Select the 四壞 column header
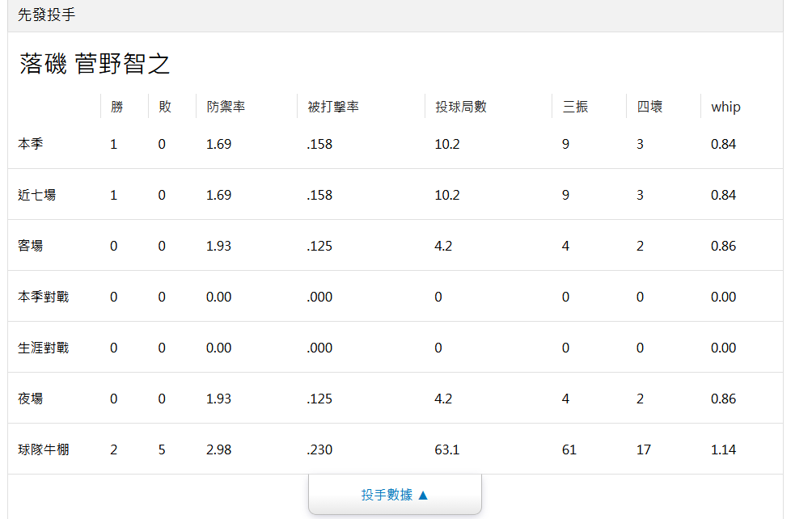 [649, 107]
